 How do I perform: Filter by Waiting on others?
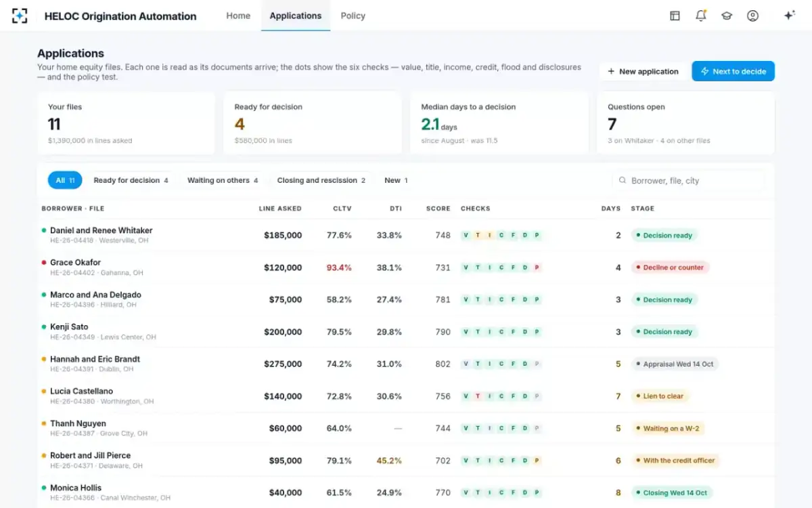(x=223, y=180)
